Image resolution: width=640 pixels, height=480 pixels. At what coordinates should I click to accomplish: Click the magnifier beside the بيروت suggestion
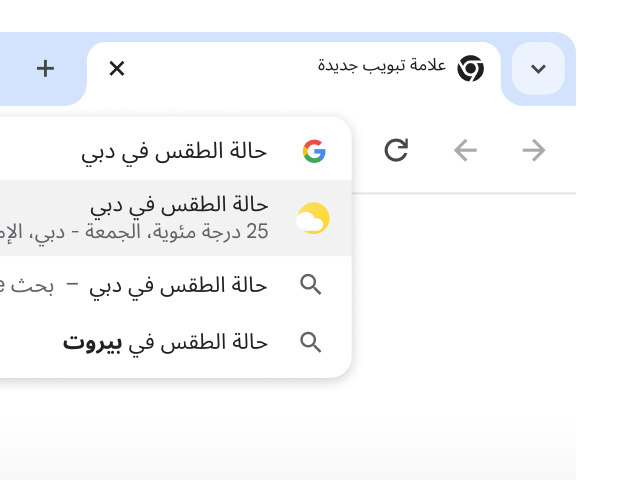(311, 342)
